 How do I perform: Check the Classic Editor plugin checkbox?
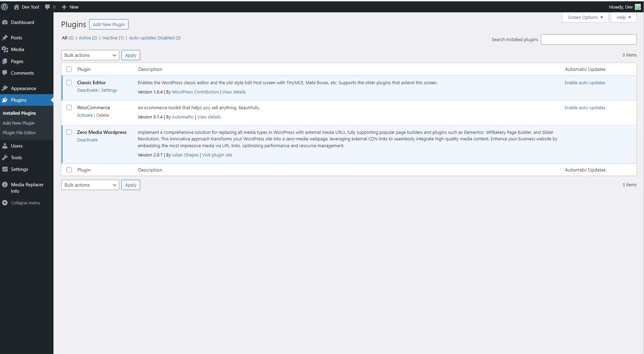[x=69, y=83]
